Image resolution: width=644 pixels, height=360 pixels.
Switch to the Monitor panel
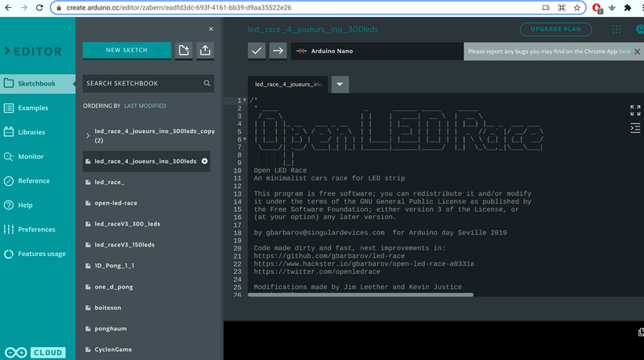pos(31,156)
